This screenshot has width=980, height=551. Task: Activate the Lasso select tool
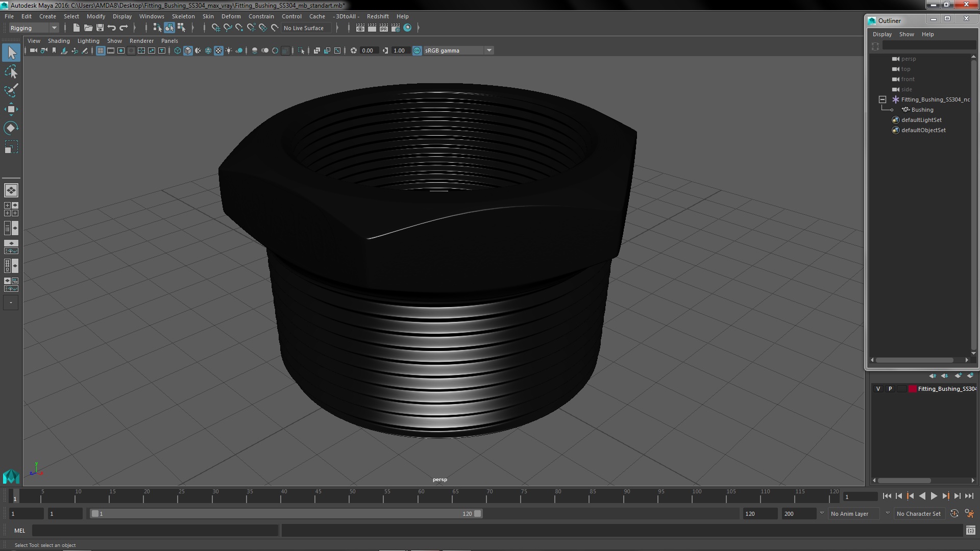pos(11,72)
